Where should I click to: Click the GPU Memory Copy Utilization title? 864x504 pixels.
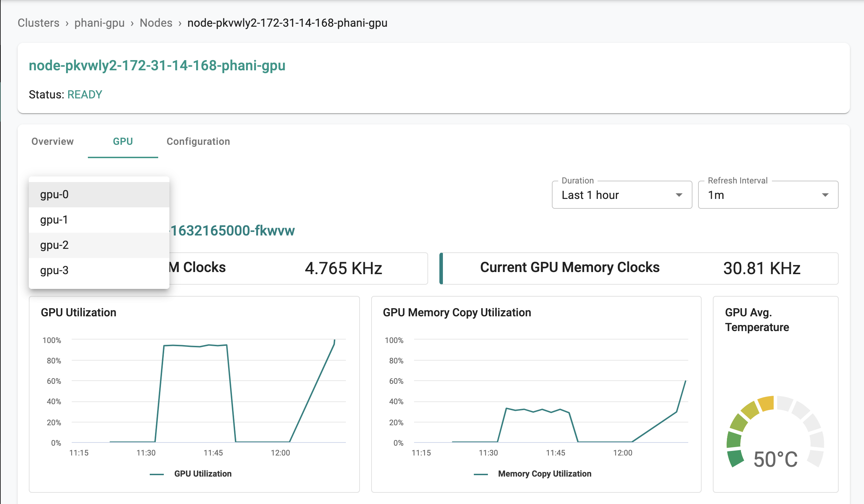pyautogui.click(x=457, y=312)
